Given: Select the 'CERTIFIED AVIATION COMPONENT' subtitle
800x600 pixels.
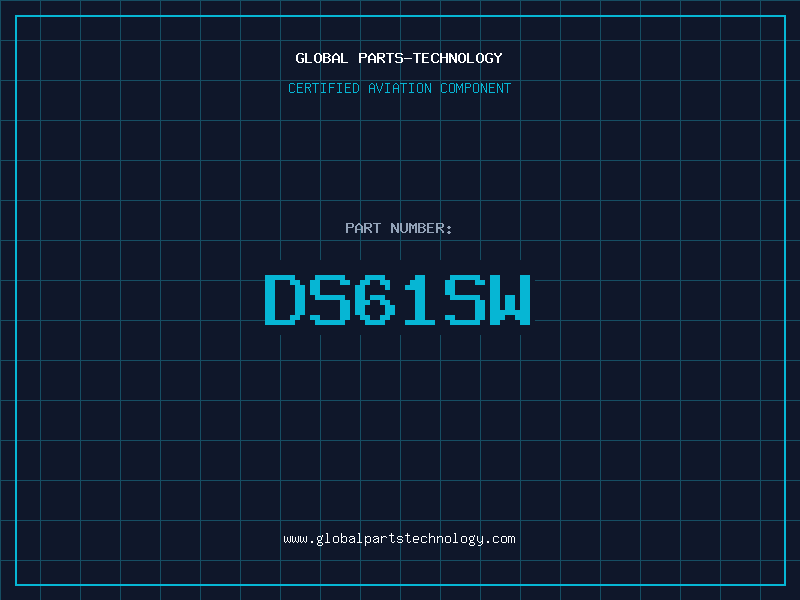Looking at the screenshot, I should coord(399,88).
